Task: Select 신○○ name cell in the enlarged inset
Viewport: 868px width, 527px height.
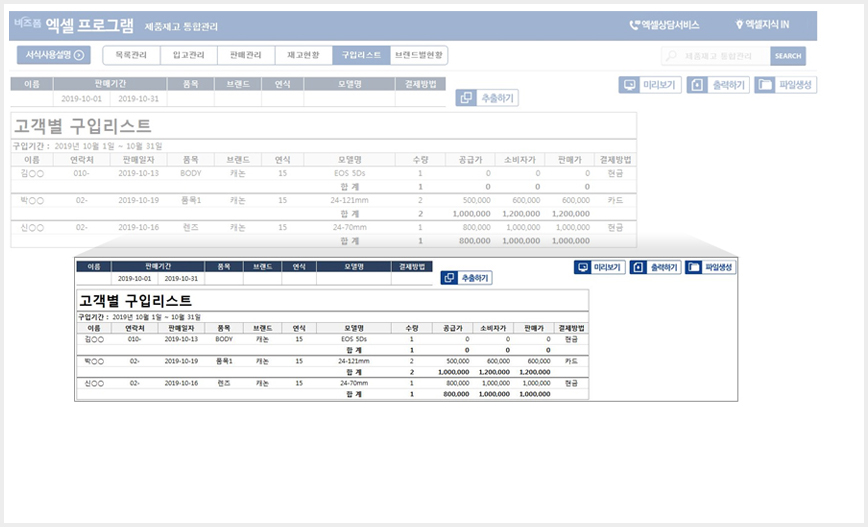Action: [x=94, y=383]
